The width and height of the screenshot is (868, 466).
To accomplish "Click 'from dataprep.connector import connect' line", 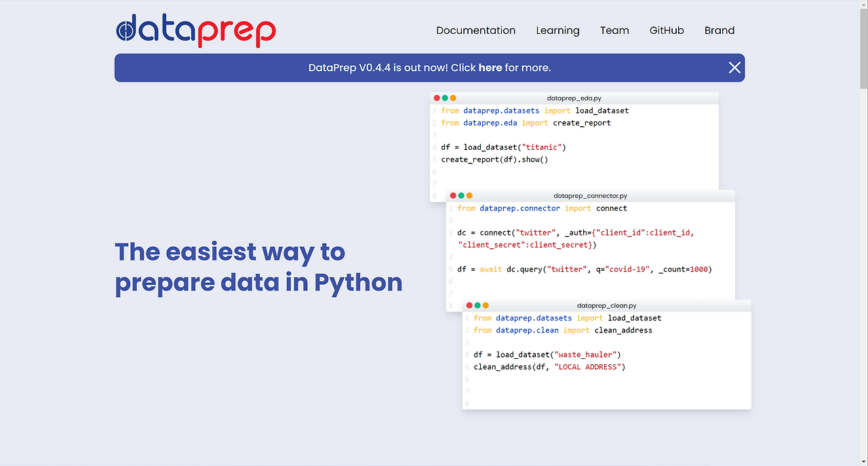I will [542, 208].
